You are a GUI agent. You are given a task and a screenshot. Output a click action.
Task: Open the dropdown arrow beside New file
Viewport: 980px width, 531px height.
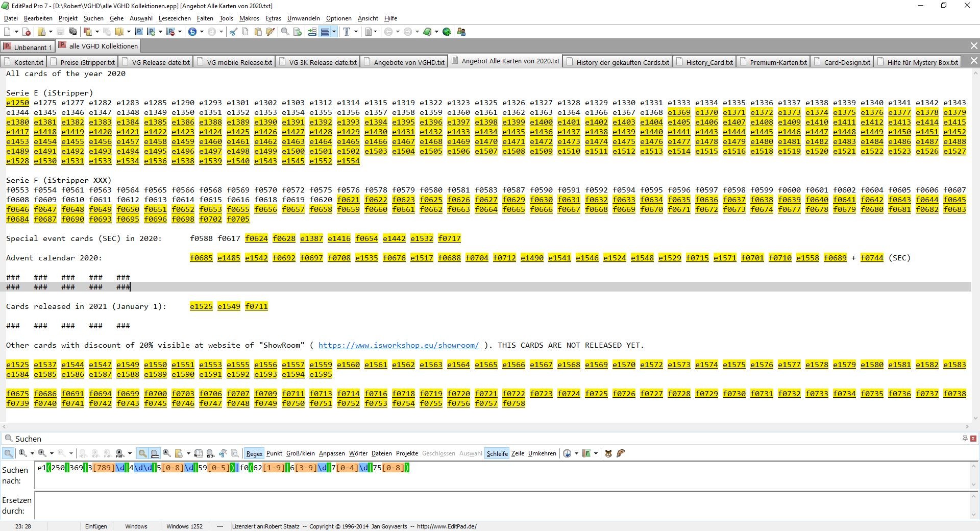tap(16, 32)
